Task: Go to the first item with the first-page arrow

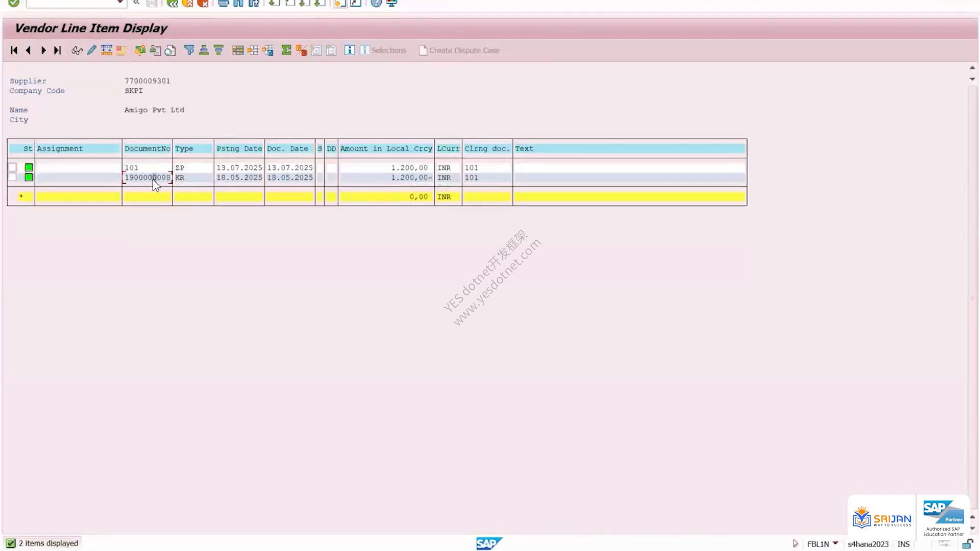Action: tap(14, 50)
